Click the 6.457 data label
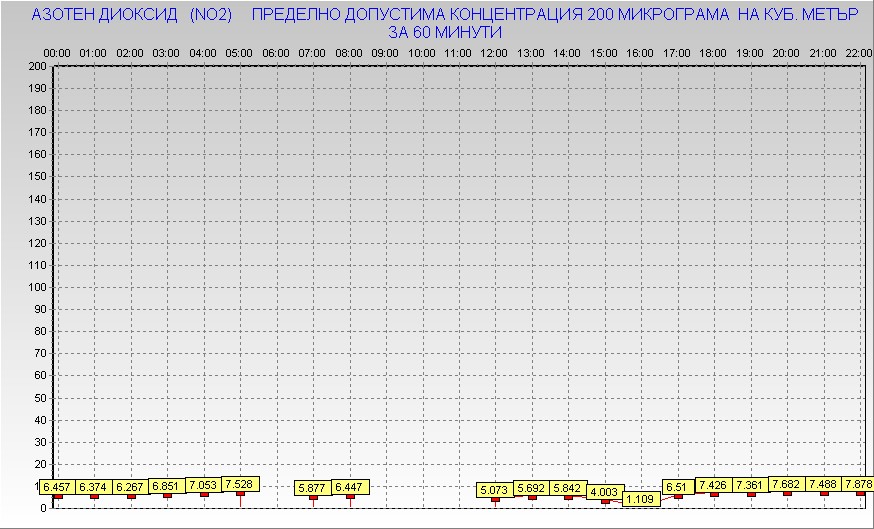Viewport: 874px width, 529px height. pos(56,487)
